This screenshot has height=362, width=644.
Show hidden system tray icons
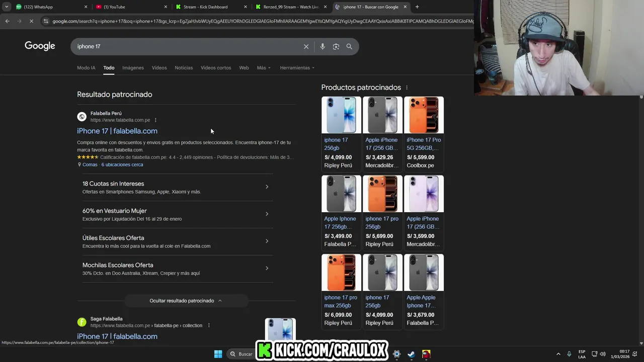pyautogui.click(x=558, y=354)
